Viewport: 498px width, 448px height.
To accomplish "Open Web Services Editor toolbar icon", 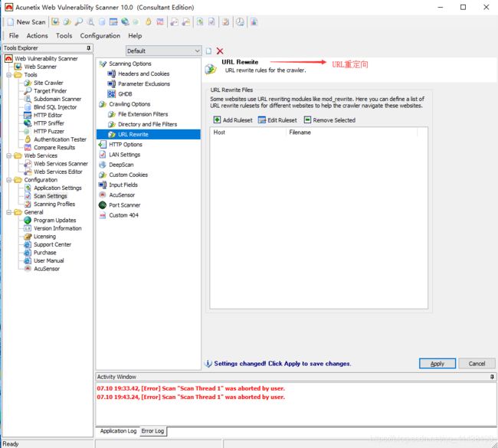I will pyautogui.click(x=186, y=22).
